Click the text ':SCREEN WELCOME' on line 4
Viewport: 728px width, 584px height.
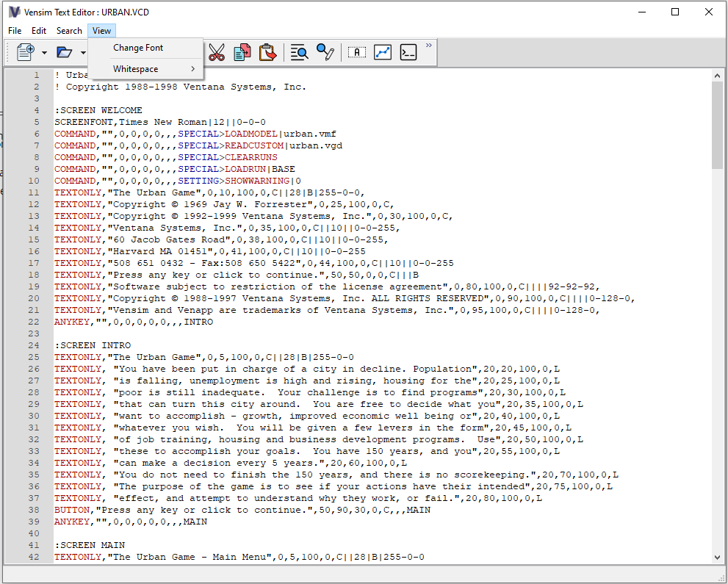coord(98,110)
